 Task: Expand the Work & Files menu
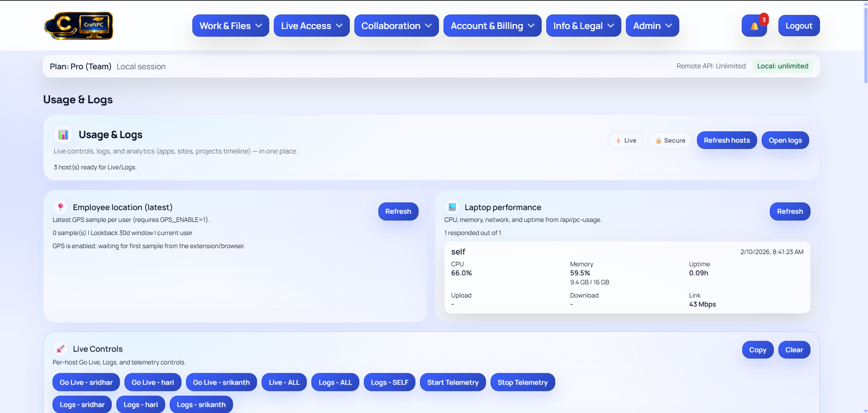(x=231, y=26)
